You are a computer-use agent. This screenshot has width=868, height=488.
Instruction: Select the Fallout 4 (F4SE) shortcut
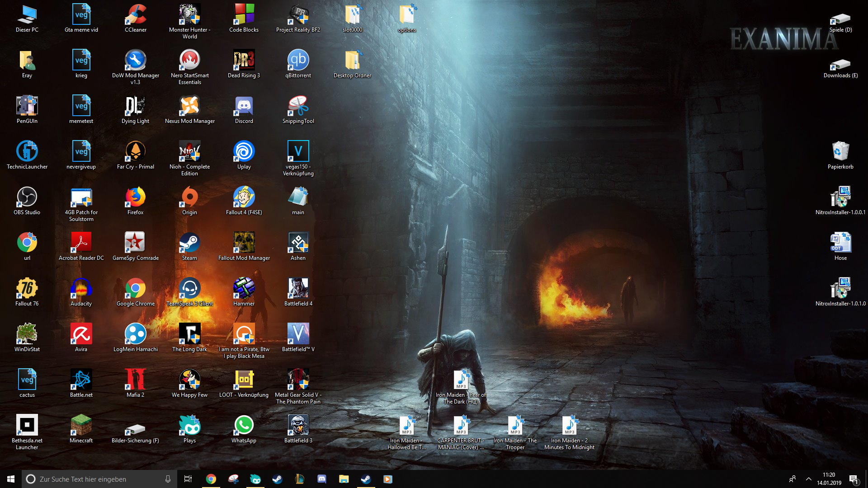[x=244, y=201]
